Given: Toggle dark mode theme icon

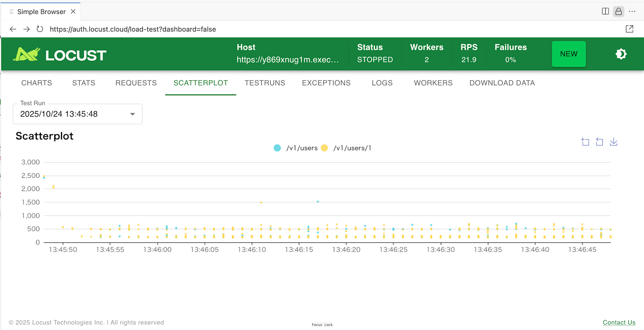Looking at the screenshot, I should (621, 54).
